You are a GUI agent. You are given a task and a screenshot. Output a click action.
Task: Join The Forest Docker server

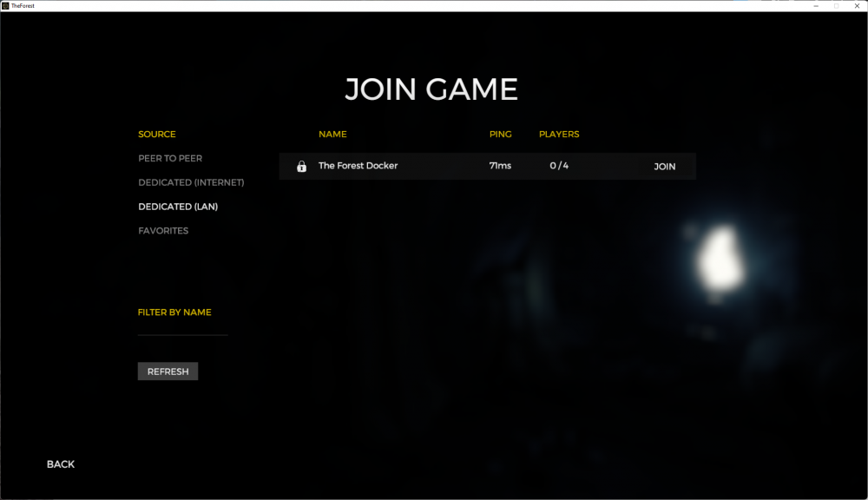664,167
